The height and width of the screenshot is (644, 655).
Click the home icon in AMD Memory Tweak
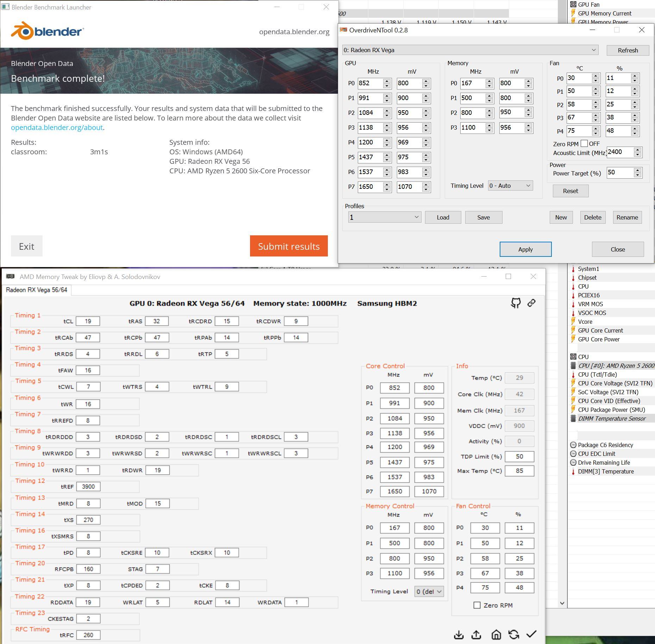[496, 635]
